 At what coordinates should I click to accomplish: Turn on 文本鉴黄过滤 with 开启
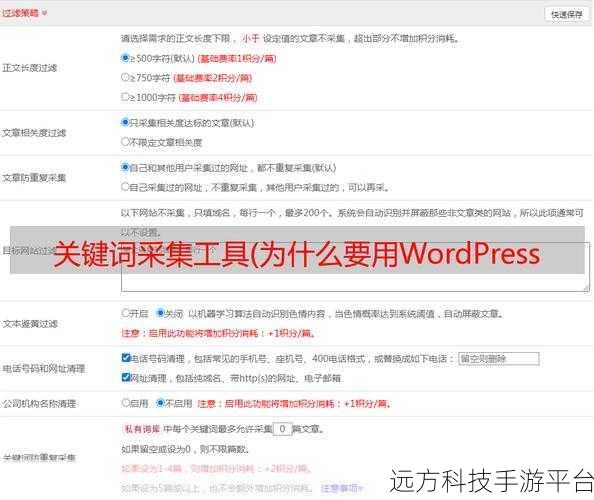(125, 313)
